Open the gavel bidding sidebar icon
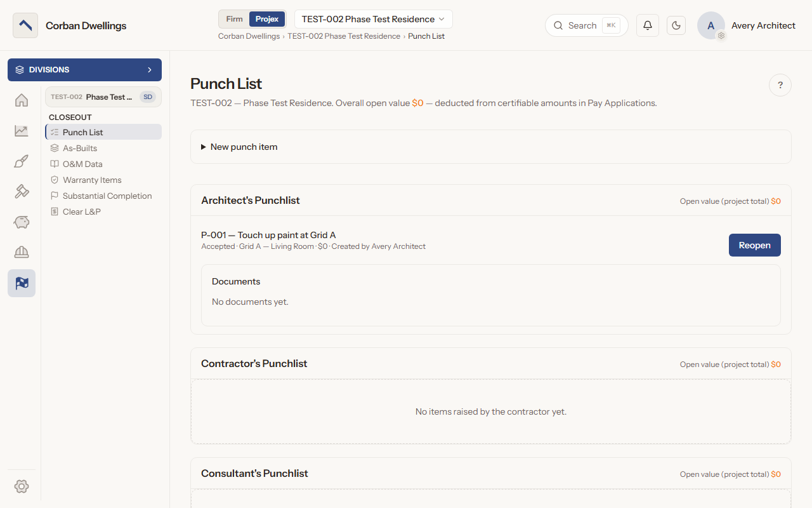Image resolution: width=812 pixels, height=508 pixels. point(22,192)
